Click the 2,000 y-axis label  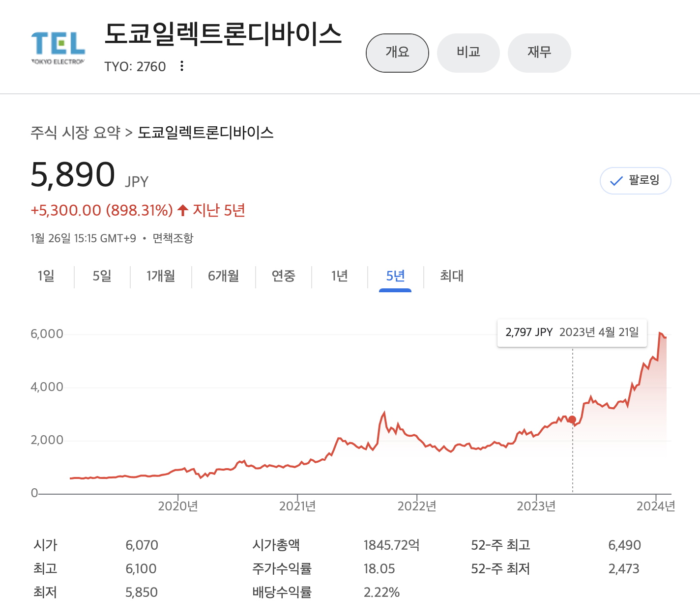coord(47,440)
